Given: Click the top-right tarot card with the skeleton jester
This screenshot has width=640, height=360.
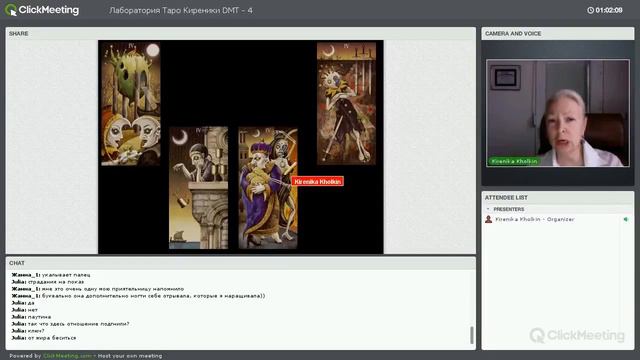Looking at the screenshot, I should 347,103.
